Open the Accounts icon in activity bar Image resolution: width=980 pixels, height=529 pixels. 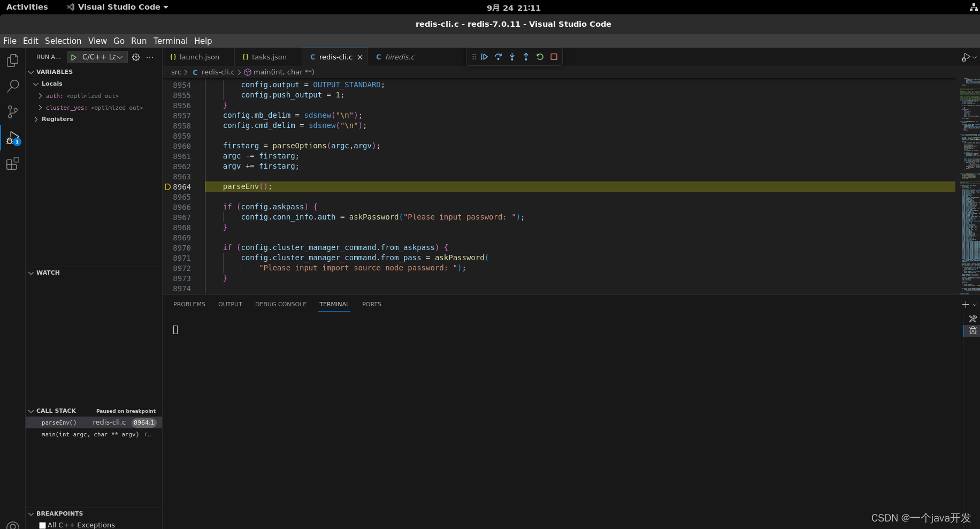13,525
